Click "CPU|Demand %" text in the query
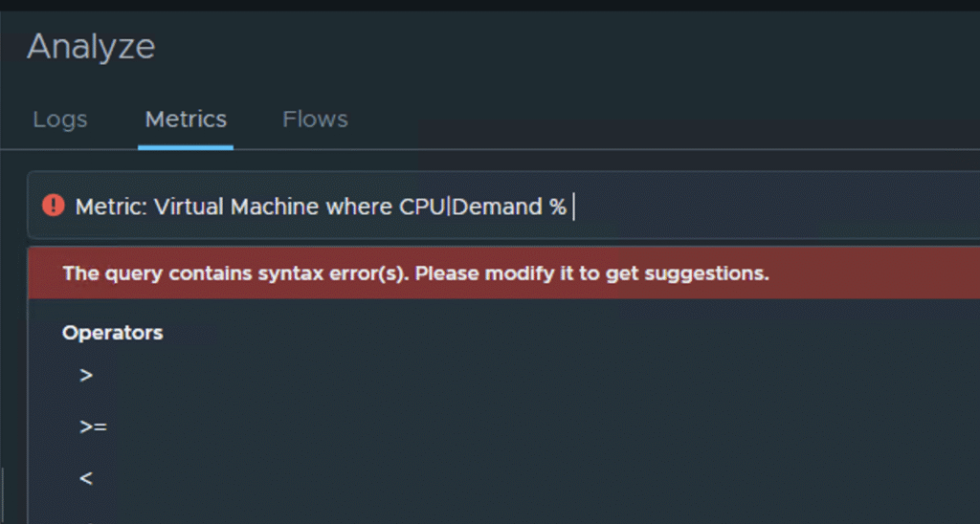 click(x=482, y=207)
